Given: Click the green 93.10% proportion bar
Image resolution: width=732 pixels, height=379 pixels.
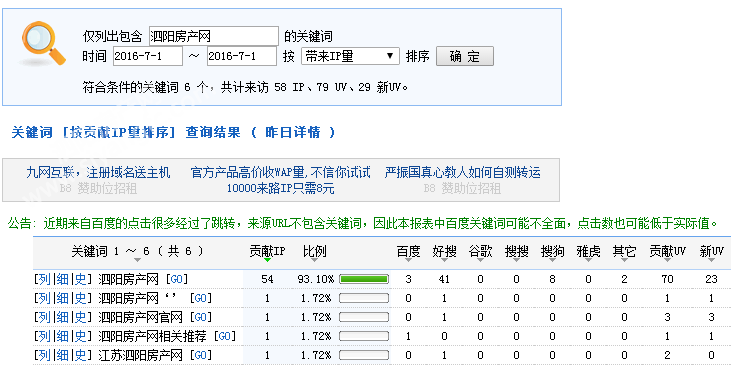Looking at the screenshot, I should pos(364,280).
